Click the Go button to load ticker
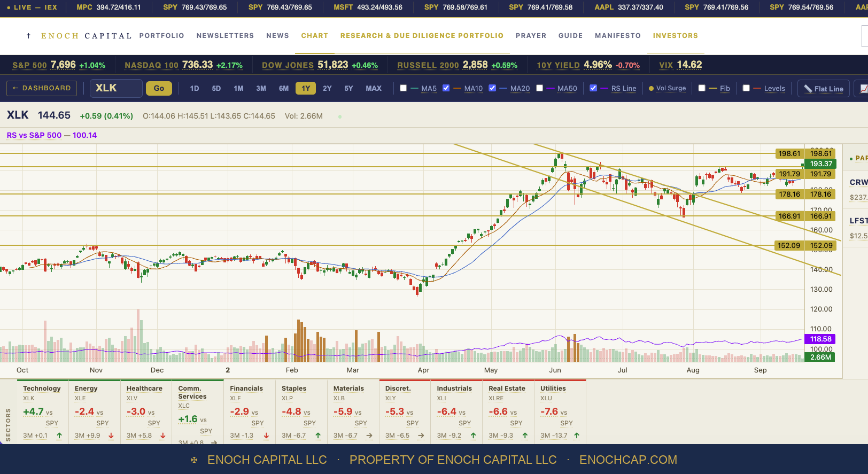The image size is (868, 474). (x=159, y=88)
